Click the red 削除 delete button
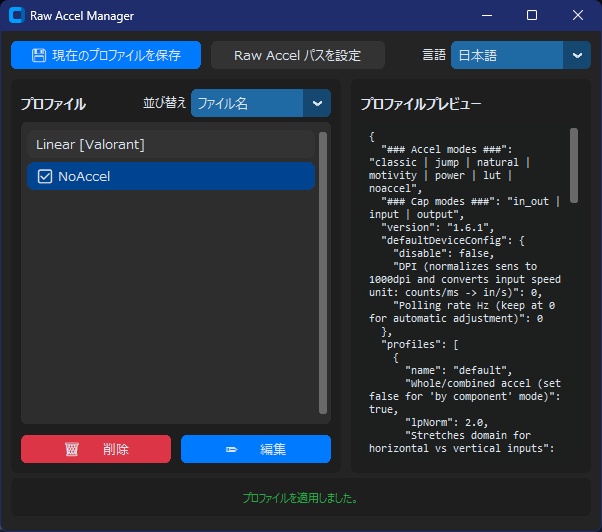The width and height of the screenshot is (602, 532). 96,449
